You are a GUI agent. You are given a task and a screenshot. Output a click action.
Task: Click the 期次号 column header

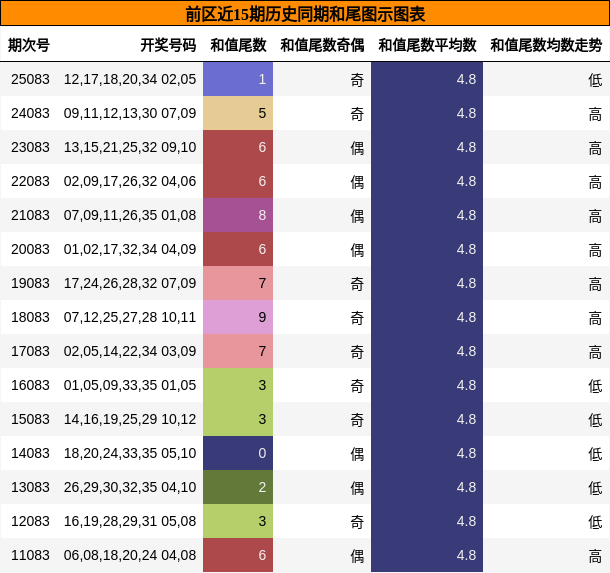29,45
